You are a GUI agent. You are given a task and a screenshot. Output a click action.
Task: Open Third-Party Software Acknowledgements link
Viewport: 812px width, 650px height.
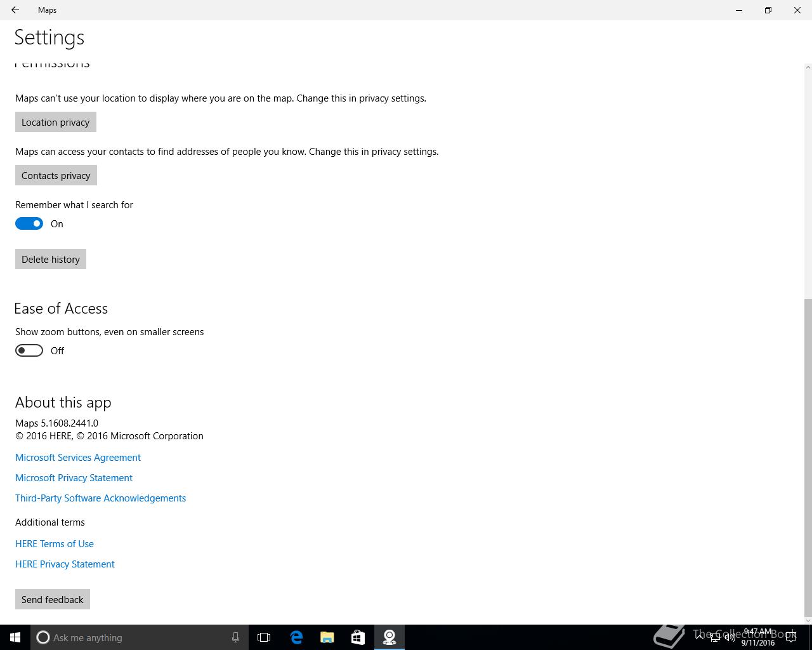coord(100,498)
